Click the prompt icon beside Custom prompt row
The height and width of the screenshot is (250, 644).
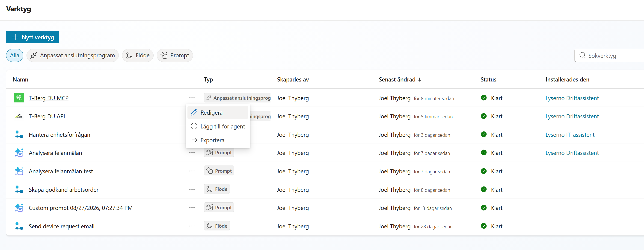pos(19,208)
